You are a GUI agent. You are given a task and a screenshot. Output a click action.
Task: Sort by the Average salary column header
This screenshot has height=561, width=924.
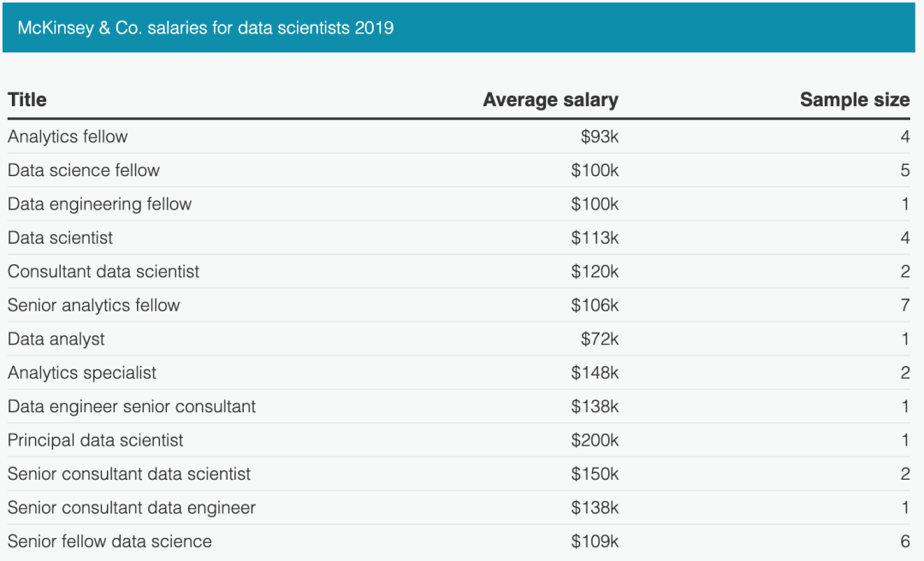click(550, 100)
